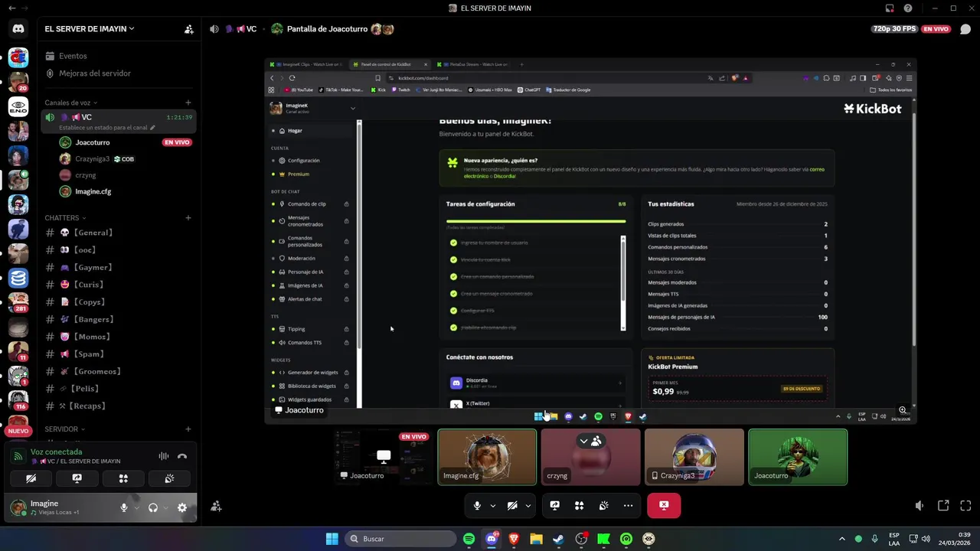Screen dimensions: 980x551
Task: Stop watching stream red button
Action: coord(664,505)
